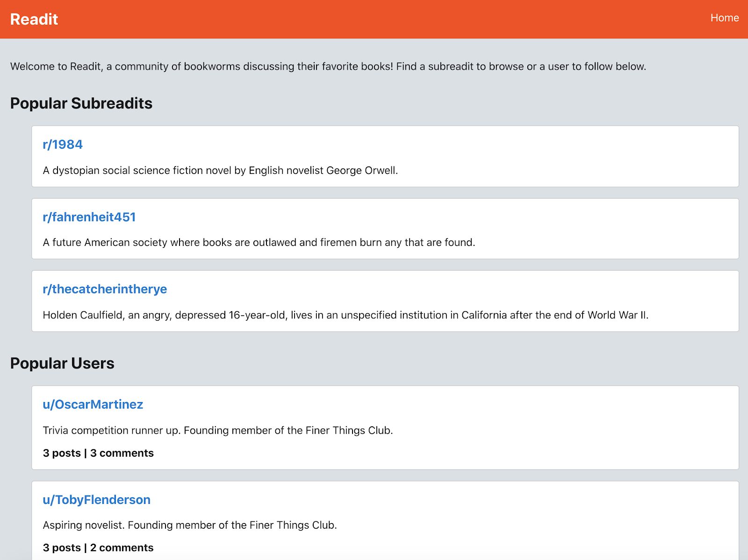748x560 pixels.
Task: Select the firemen burn books description
Action: tap(259, 242)
